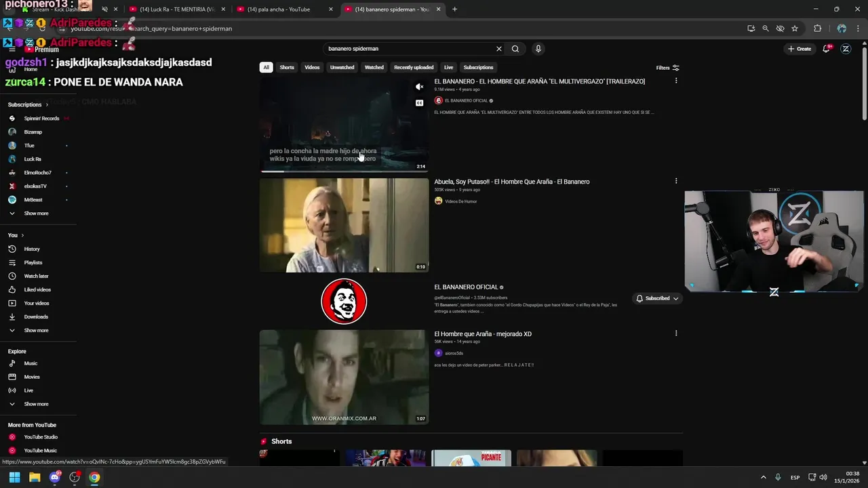Open the account avatar menu
868x488 pixels.
click(x=846, y=49)
